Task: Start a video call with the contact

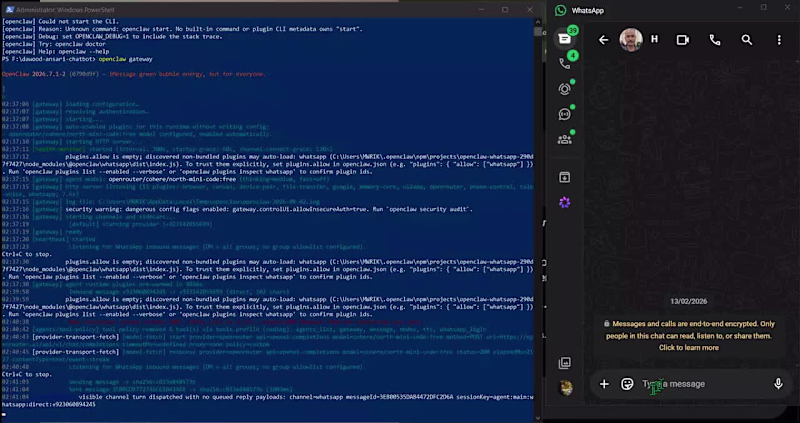Action: click(683, 40)
